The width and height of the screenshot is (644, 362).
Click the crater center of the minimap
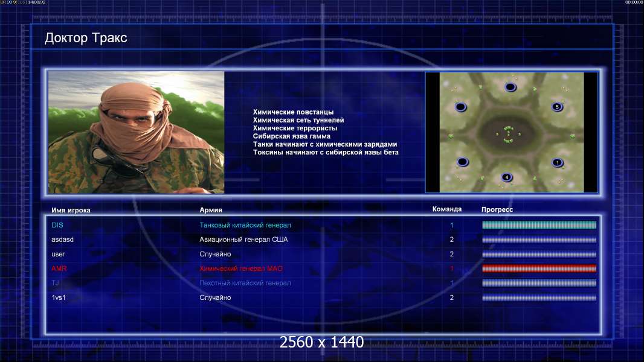(509, 134)
